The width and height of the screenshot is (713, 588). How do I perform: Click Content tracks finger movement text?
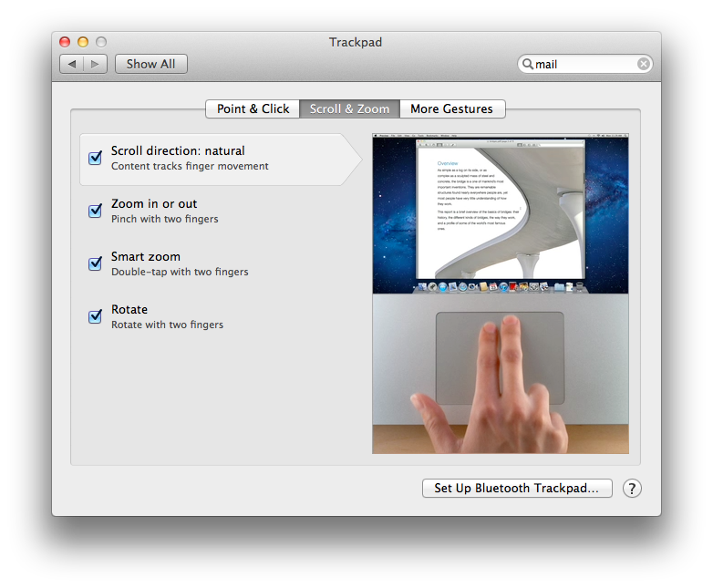[190, 167]
